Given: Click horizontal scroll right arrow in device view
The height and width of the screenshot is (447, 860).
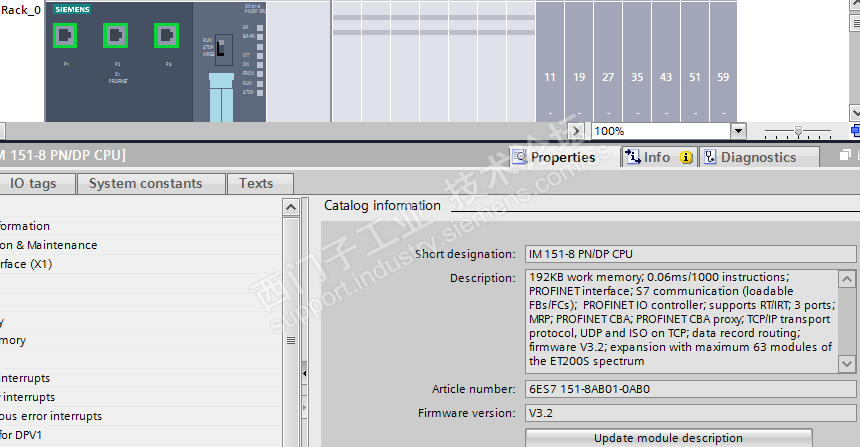Looking at the screenshot, I should [575, 131].
